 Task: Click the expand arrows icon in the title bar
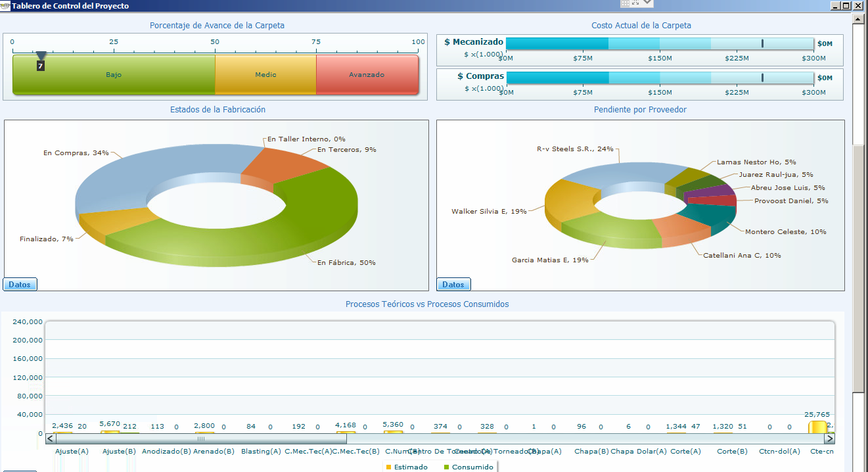point(635,3)
